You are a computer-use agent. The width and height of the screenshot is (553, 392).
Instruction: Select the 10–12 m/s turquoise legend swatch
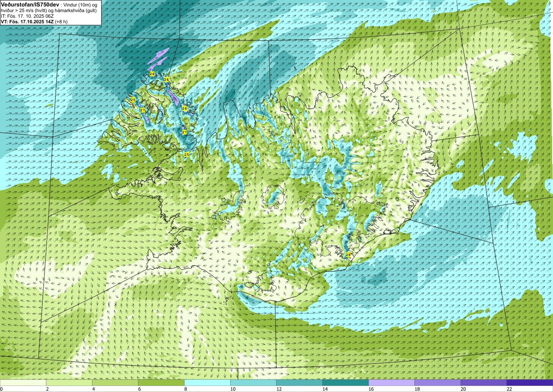253,383
